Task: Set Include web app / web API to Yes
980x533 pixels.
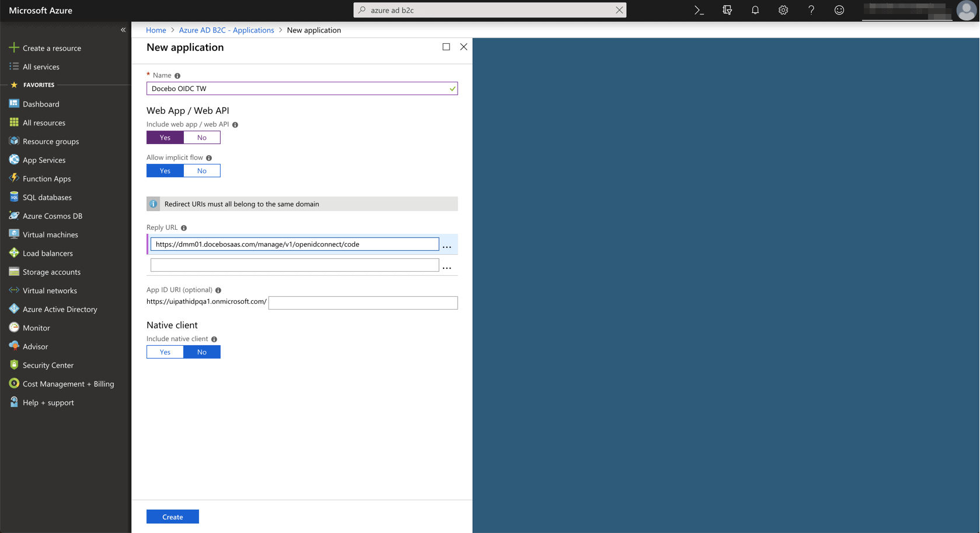Action: [x=165, y=138]
